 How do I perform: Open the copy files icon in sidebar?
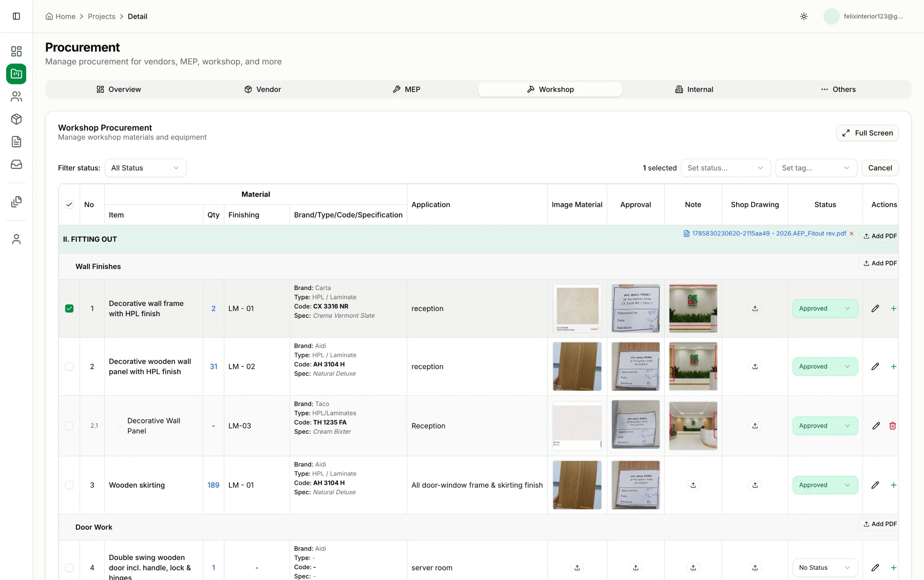16,202
